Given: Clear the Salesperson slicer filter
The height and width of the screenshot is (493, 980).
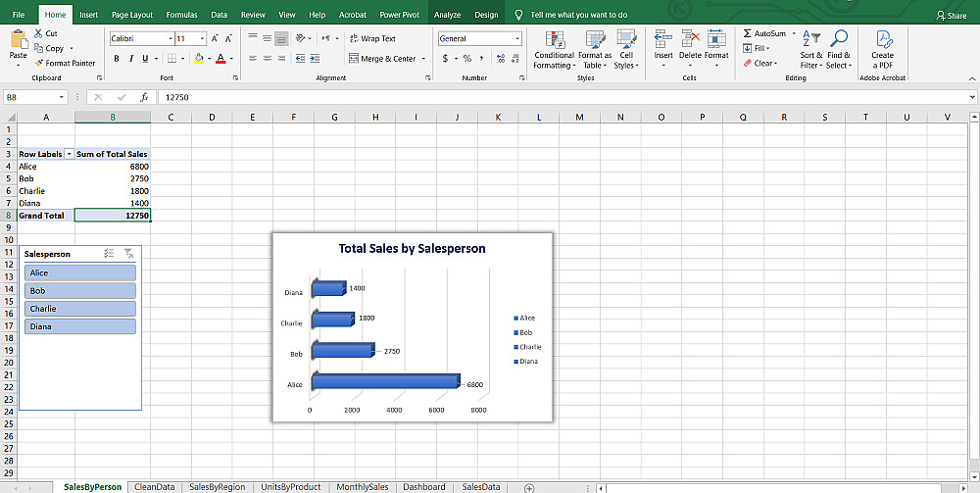Looking at the screenshot, I should [x=128, y=253].
